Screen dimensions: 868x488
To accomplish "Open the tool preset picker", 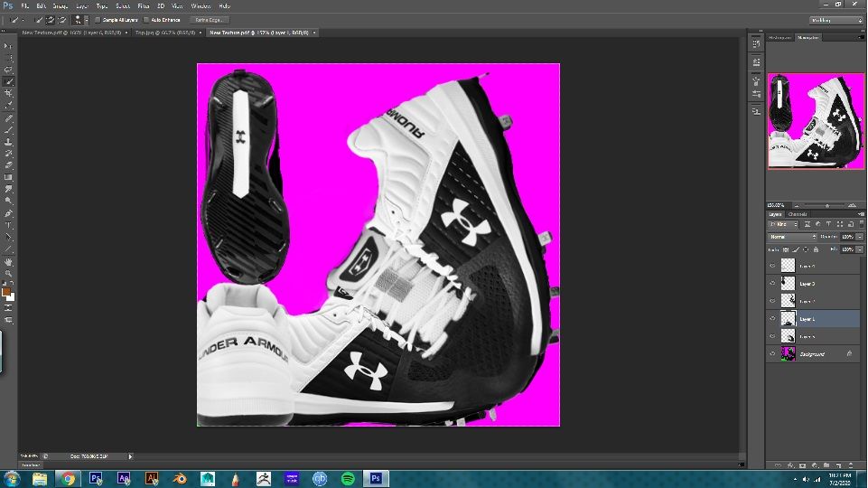I will [x=15, y=20].
